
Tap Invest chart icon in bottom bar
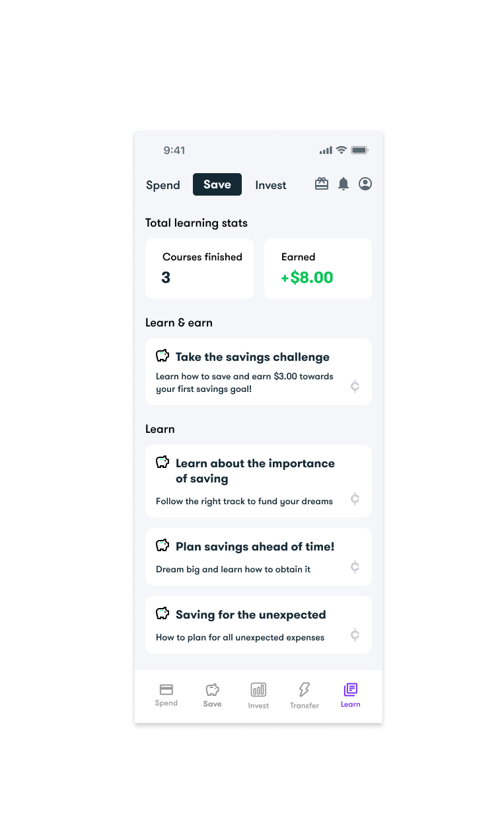(x=258, y=690)
